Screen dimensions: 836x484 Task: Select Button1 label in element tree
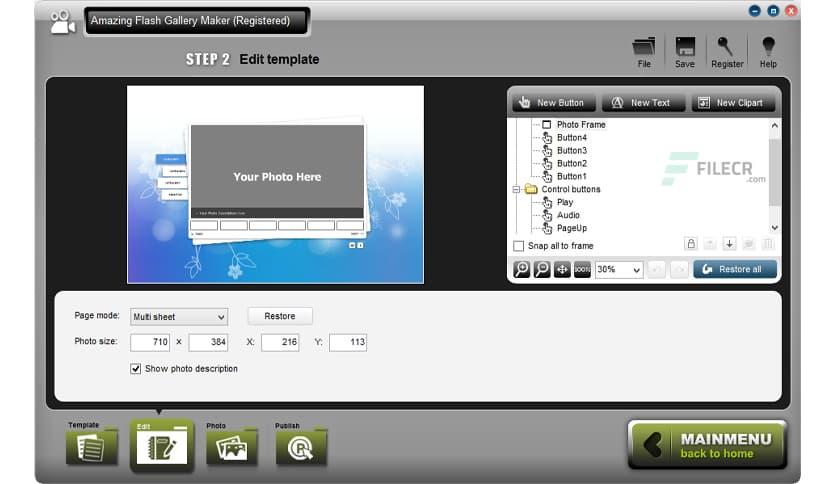click(572, 176)
